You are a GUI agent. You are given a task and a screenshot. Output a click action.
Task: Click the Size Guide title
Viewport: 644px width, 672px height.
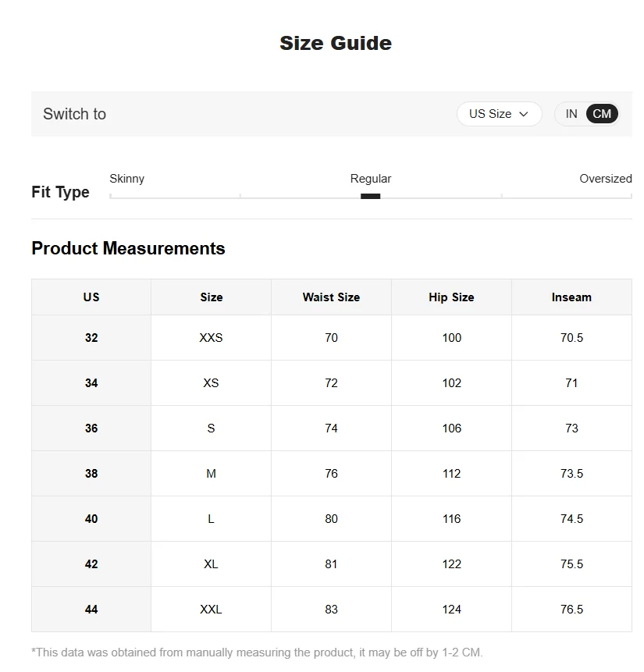336,43
